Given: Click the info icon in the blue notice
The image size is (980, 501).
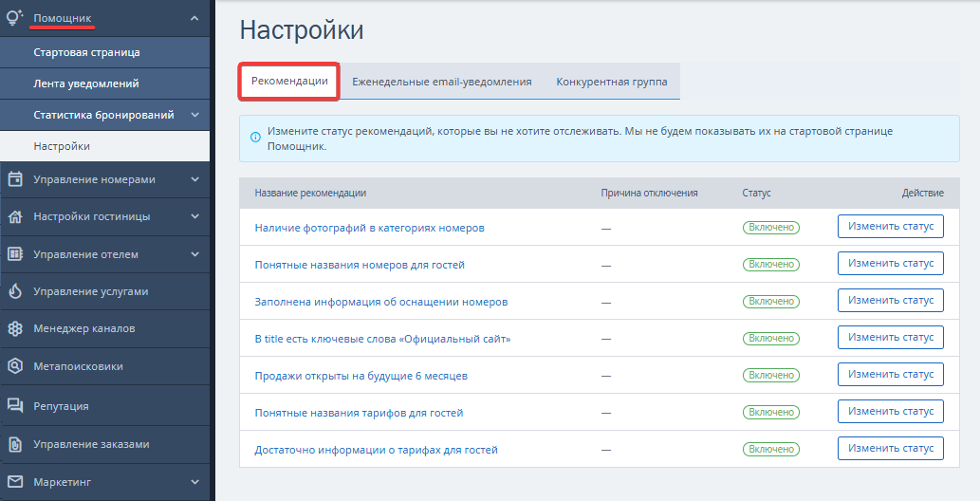Looking at the screenshot, I should tap(255, 137).
